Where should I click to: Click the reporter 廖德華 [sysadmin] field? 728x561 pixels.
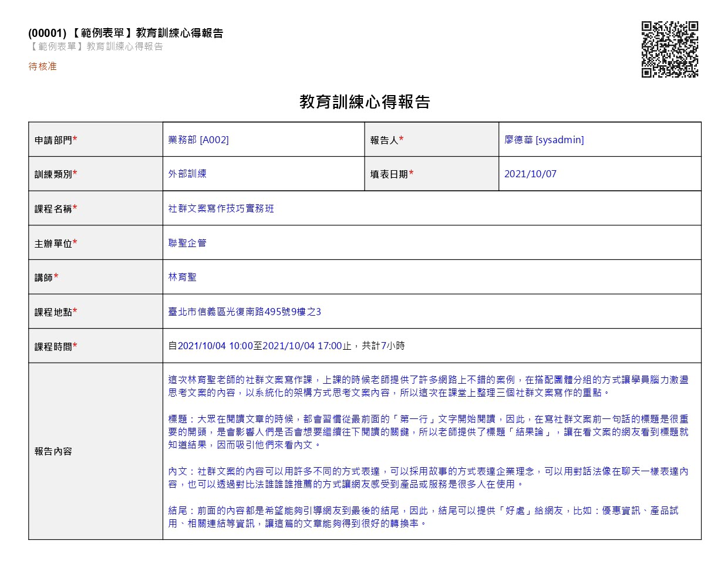click(x=544, y=140)
